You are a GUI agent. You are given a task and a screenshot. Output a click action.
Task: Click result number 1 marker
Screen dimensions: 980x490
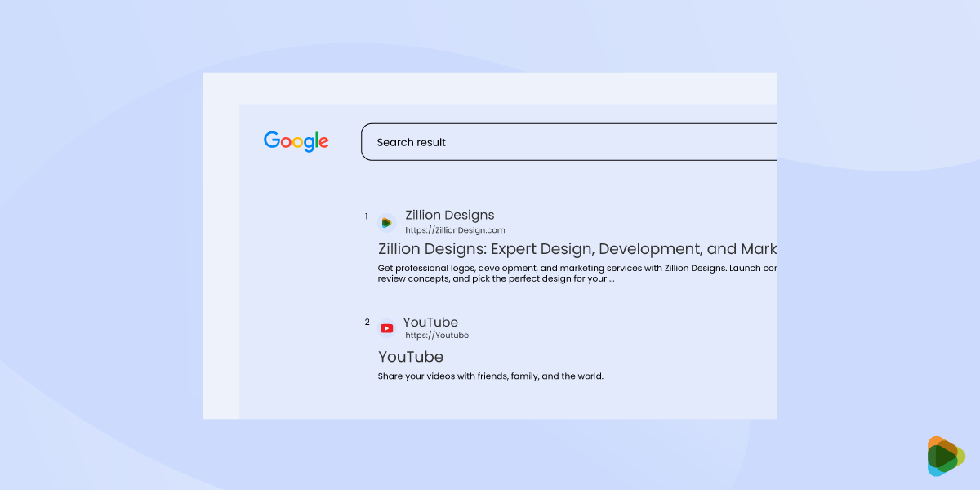tap(365, 216)
